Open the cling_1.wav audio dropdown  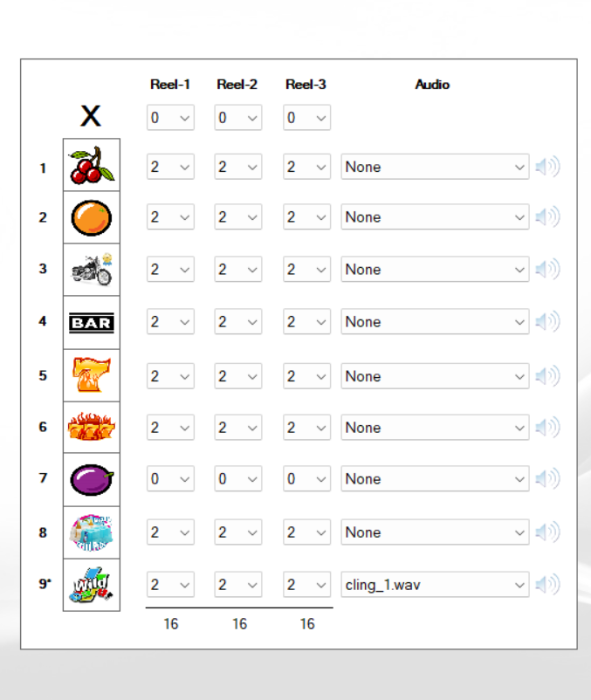tap(435, 585)
